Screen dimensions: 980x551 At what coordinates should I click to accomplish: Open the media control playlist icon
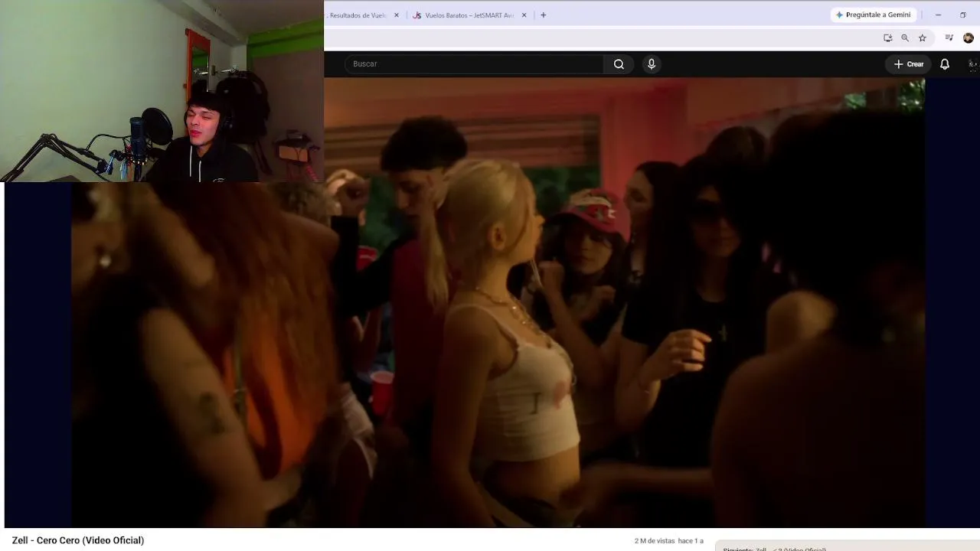pos(949,38)
